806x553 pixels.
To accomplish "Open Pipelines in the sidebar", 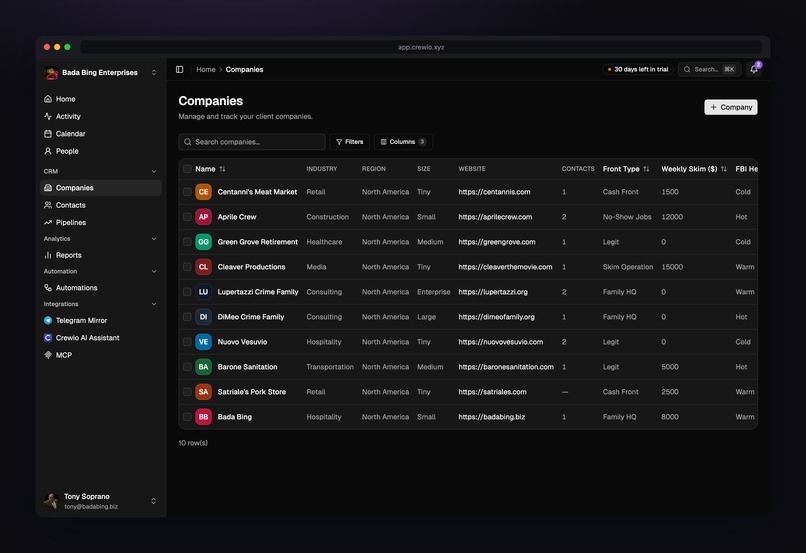I will click(x=100, y=223).
